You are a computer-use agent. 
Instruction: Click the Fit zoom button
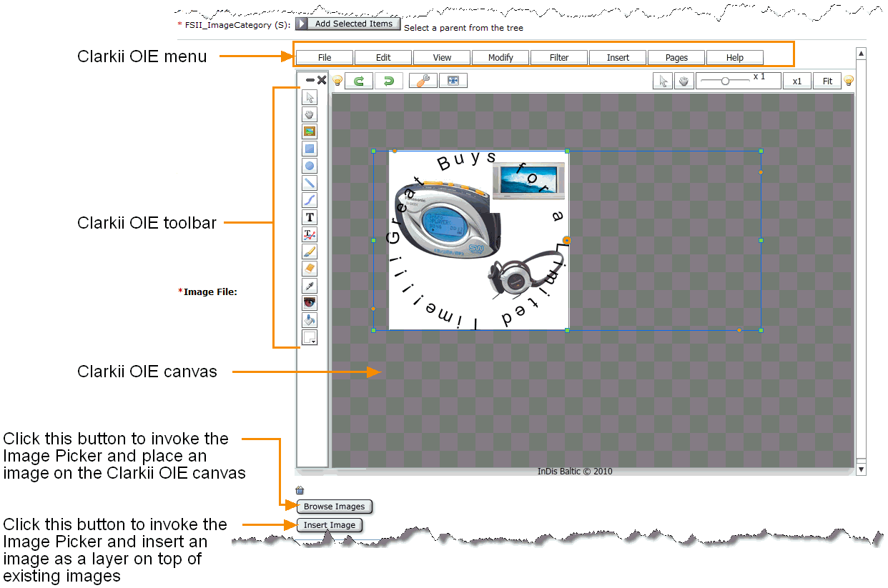[x=827, y=81]
